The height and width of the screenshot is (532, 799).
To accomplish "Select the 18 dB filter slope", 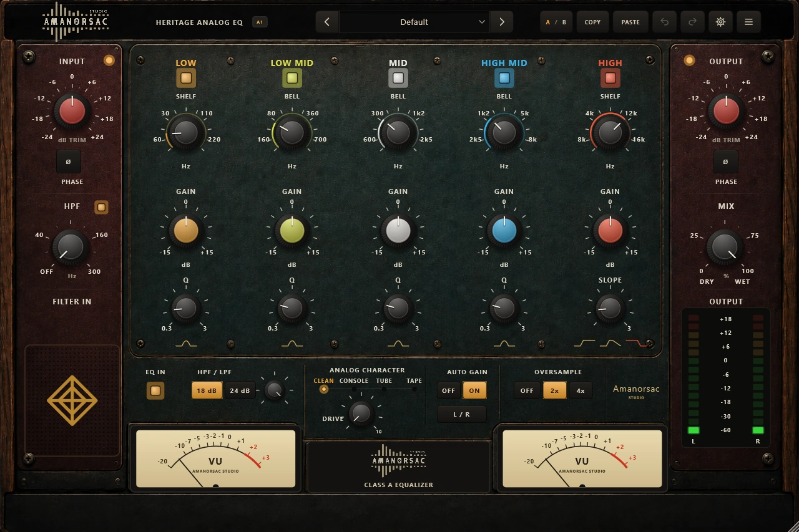I will (x=207, y=390).
